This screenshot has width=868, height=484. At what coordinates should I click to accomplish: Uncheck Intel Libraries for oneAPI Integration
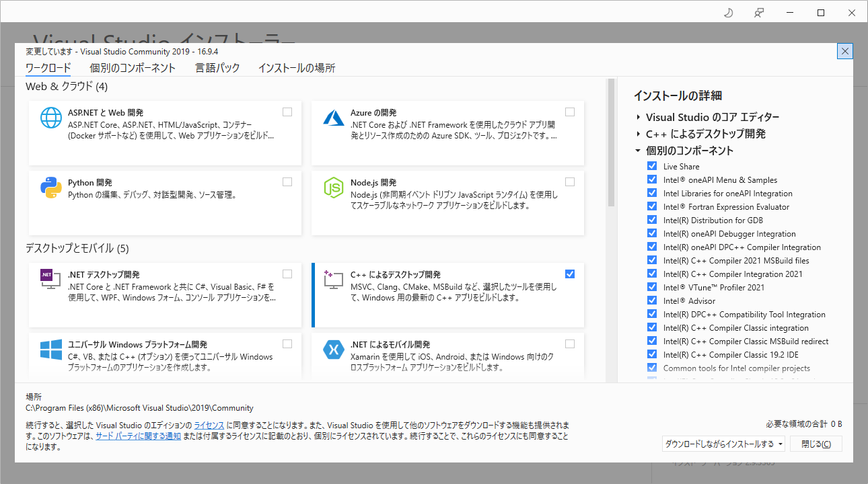(x=651, y=193)
